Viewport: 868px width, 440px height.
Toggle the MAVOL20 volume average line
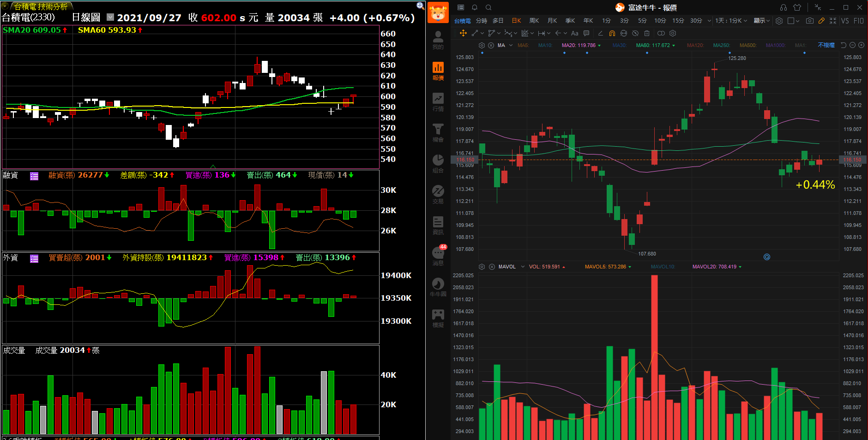tap(717, 267)
